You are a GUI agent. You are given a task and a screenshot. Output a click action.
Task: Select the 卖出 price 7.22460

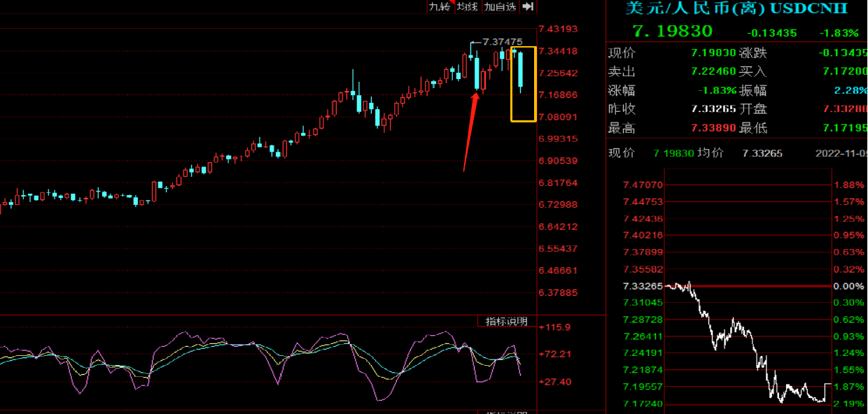click(713, 71)
